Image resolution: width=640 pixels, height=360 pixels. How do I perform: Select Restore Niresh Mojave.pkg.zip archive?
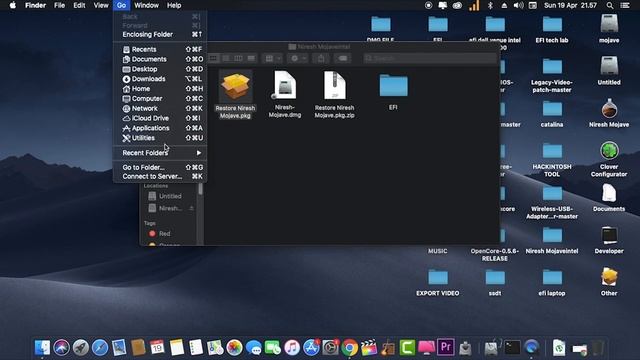tap(334, 95)
